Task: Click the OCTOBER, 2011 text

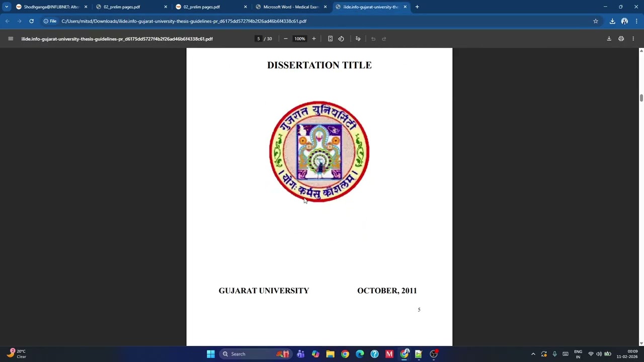Action: [387, 291]
